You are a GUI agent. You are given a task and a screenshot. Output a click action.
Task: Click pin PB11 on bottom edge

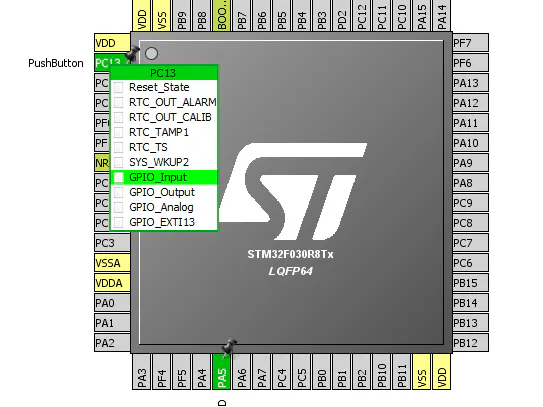click(402, 372)
